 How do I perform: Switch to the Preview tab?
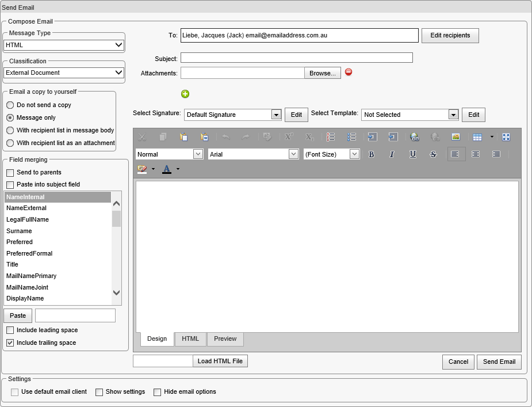pos(225,338)
